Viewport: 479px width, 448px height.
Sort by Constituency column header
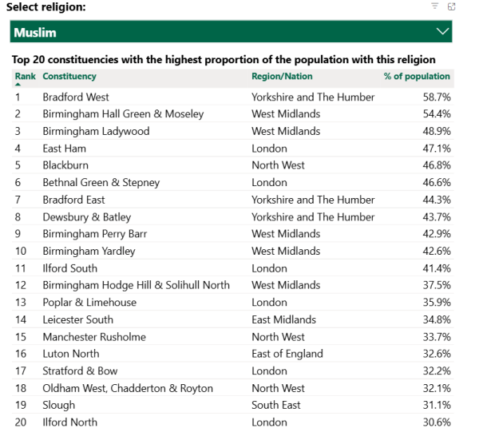[x=69, y=77]
